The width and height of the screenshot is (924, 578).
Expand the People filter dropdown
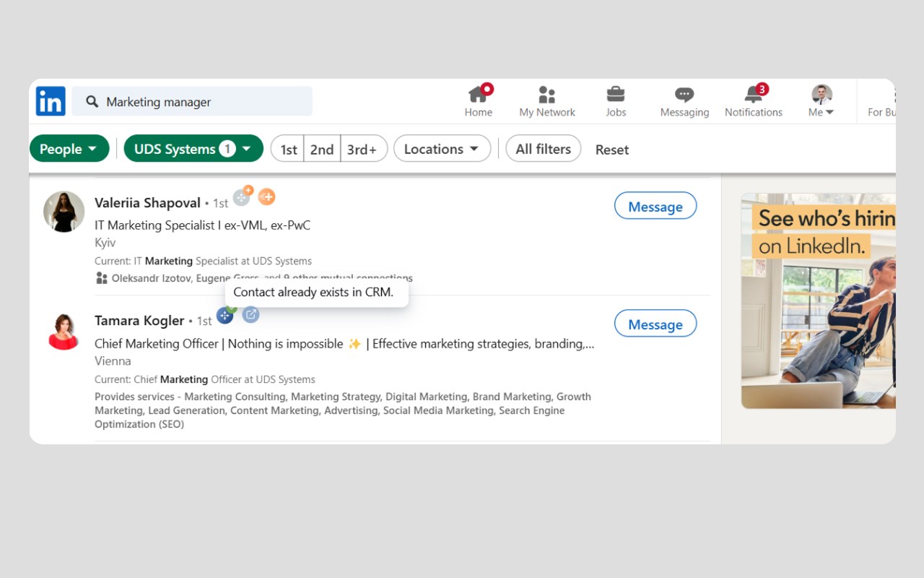click(x=69, y=149)
